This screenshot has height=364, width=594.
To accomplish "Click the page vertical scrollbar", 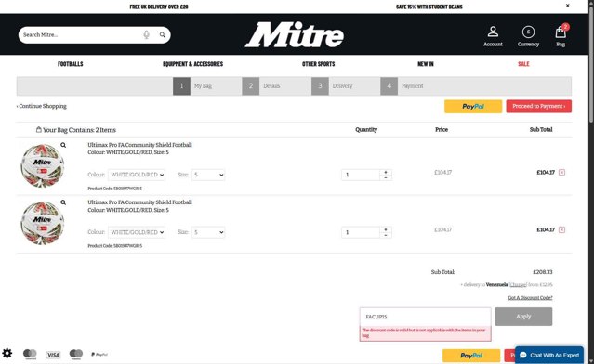I will 591,64.
